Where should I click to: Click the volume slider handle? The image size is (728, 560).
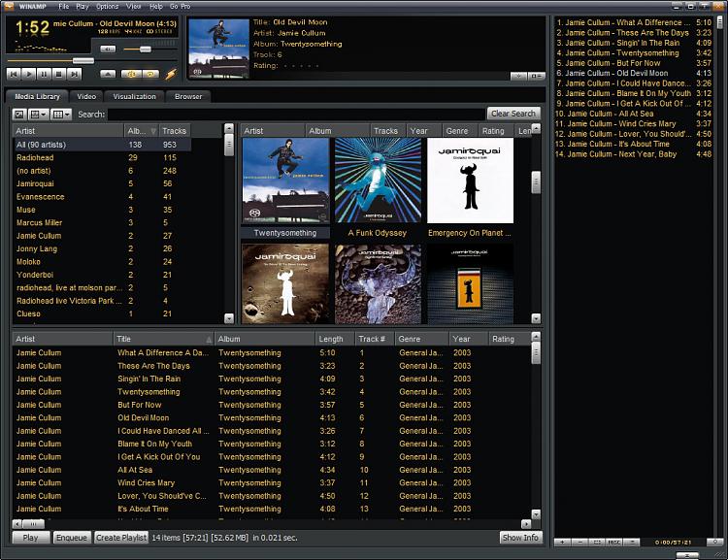[x=146, y=49]
